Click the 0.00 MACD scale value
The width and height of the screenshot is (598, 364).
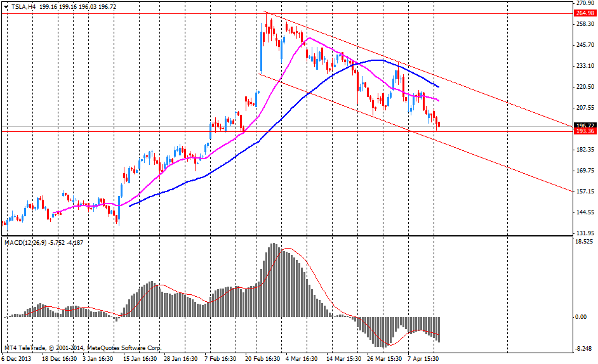tap(581, 316)
